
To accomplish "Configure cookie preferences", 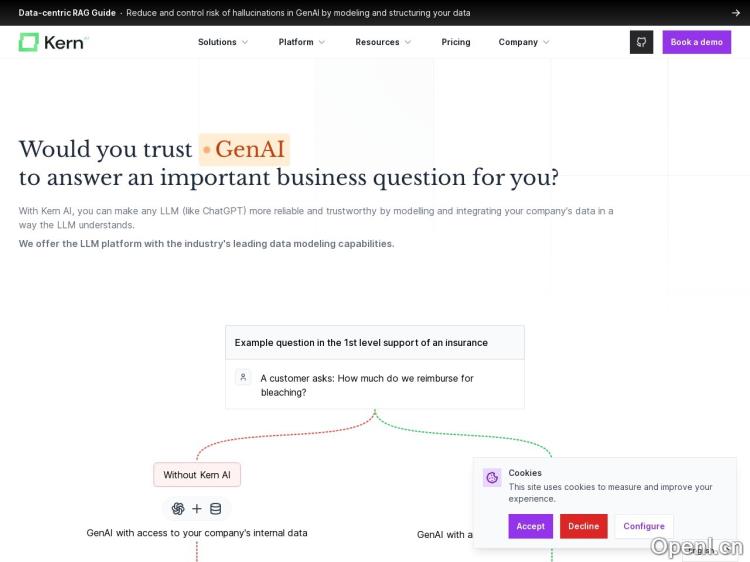I will (644, 526).
